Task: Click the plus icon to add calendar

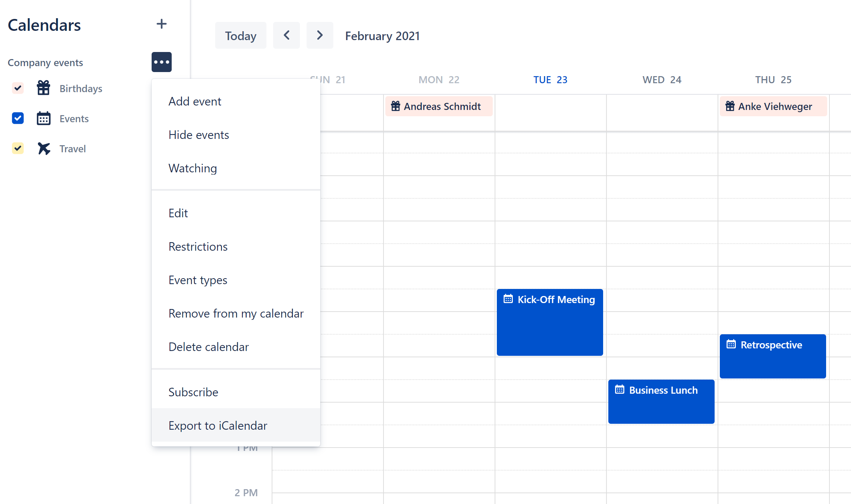Action: click(x=161, y=24)
